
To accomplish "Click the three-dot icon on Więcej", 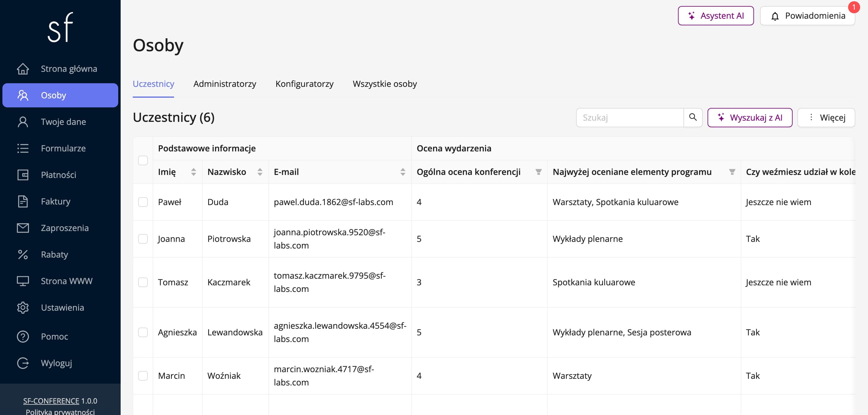I will 811,117.
